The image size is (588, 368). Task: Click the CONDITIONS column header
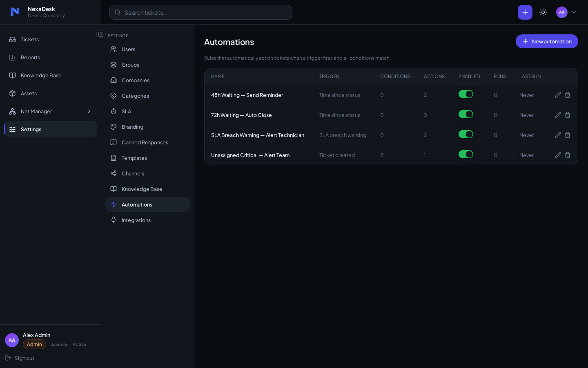tap(395, 76)
